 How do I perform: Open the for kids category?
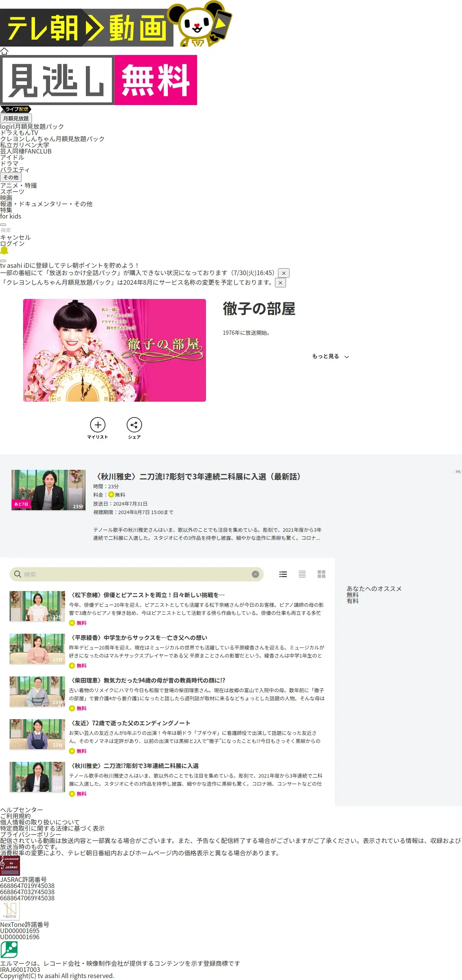point(11,216)
